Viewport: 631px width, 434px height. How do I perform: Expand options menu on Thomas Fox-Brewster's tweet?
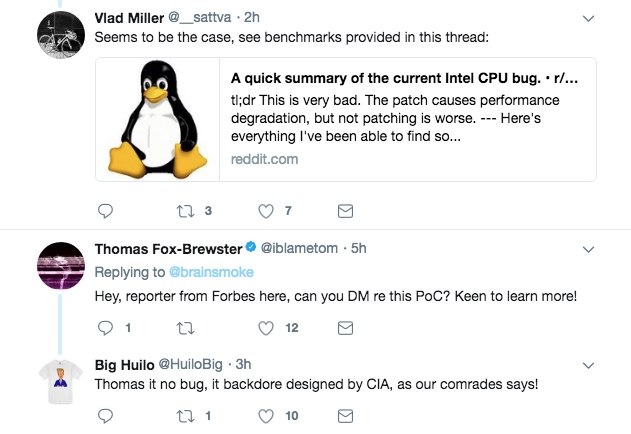click(x=588, y=249)
